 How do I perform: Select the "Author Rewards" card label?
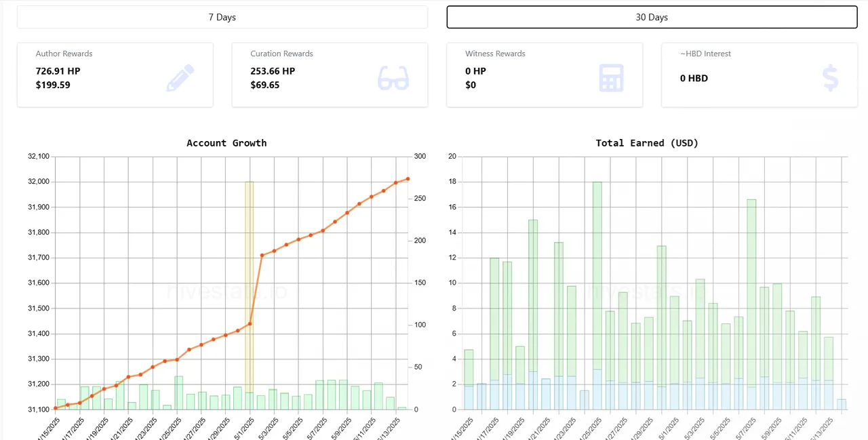tap(64, 54)
